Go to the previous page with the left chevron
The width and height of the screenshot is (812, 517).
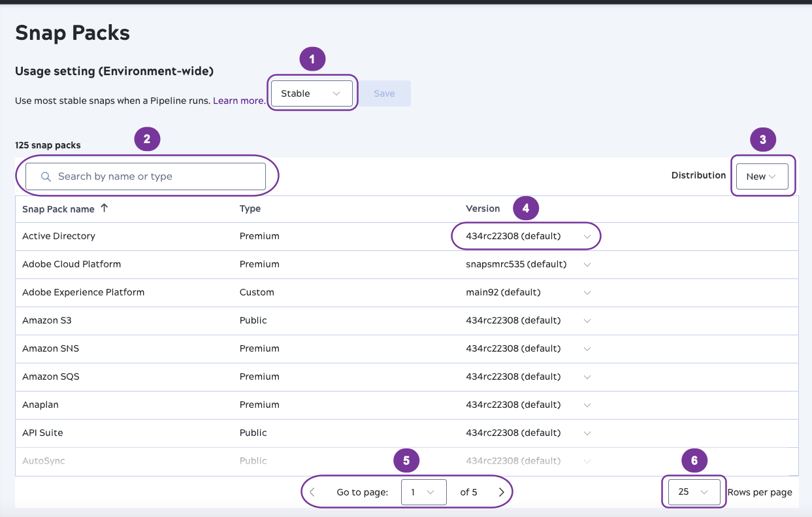312,492
